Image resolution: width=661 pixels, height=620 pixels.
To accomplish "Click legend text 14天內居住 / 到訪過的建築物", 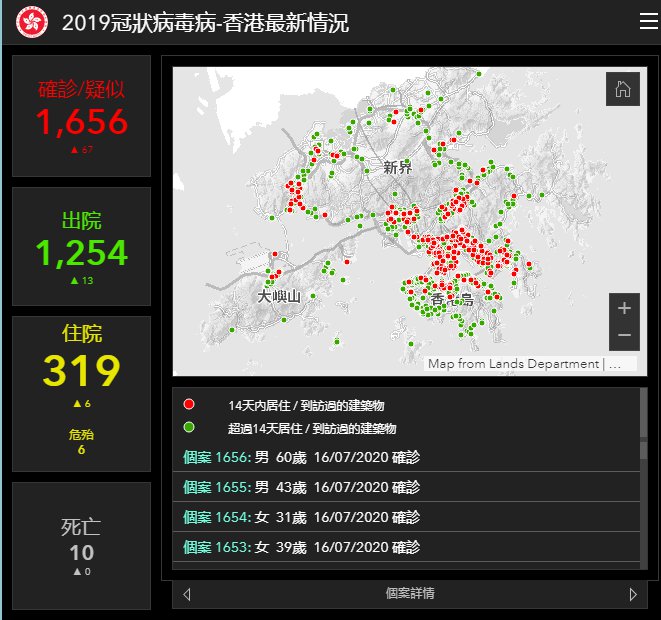I will [306, 405].
